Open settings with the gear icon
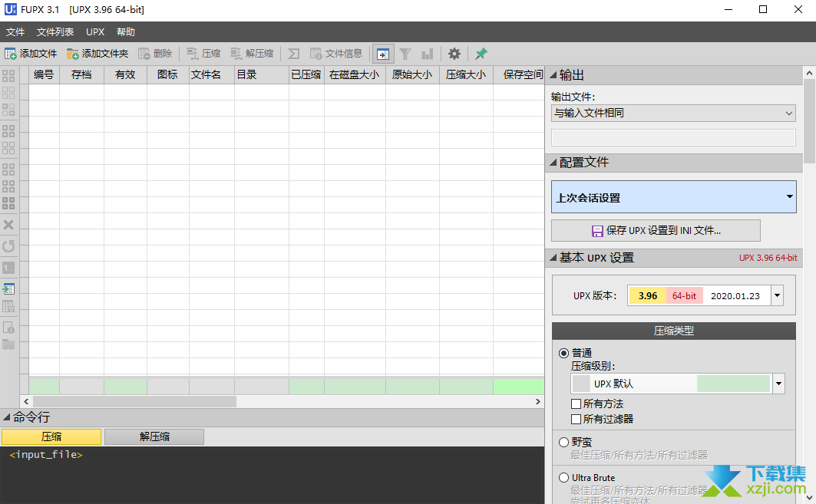This screenshot has width=816, height=504. pos(454,54)
